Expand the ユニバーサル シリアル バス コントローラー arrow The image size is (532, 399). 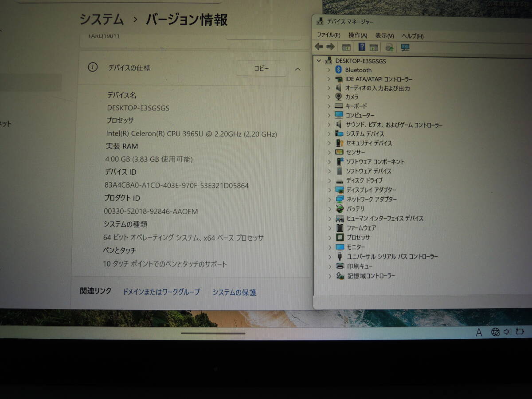coord(329,256)
